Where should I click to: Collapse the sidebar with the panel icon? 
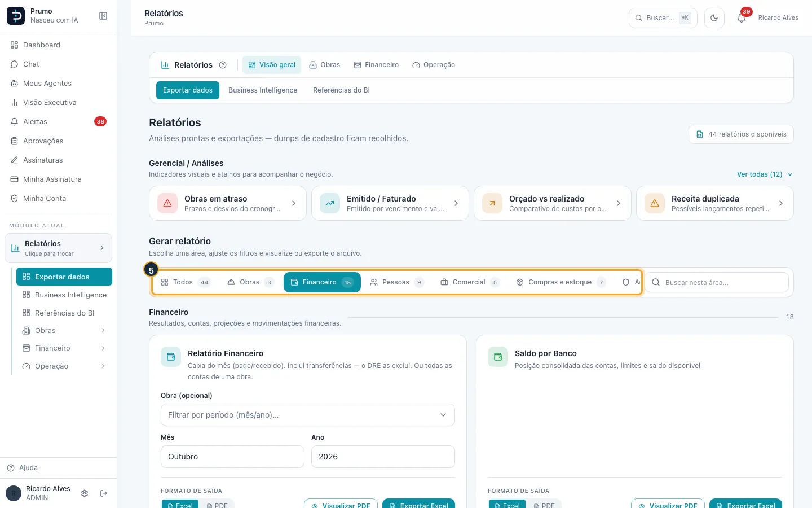coord(103,16)
